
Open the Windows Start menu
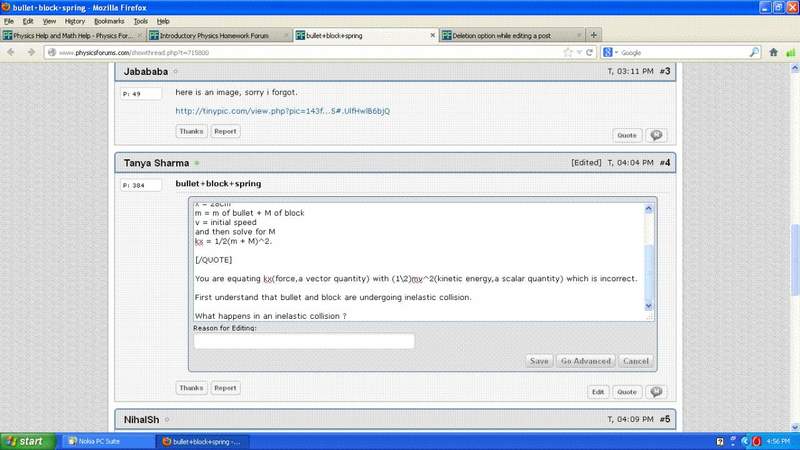point(28,441)
